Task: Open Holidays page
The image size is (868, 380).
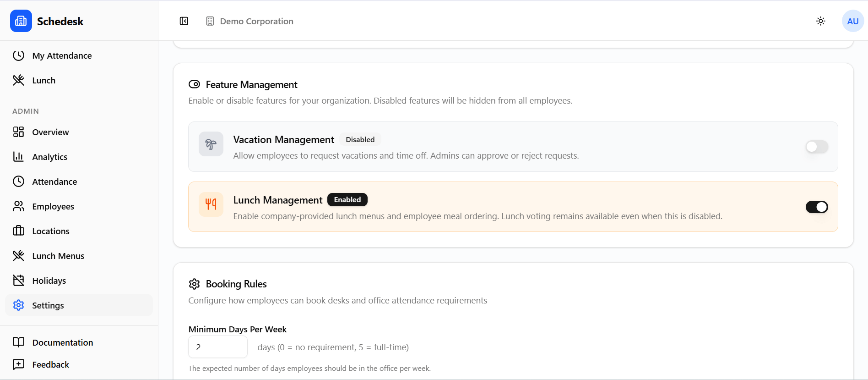Action: (79, 281)
